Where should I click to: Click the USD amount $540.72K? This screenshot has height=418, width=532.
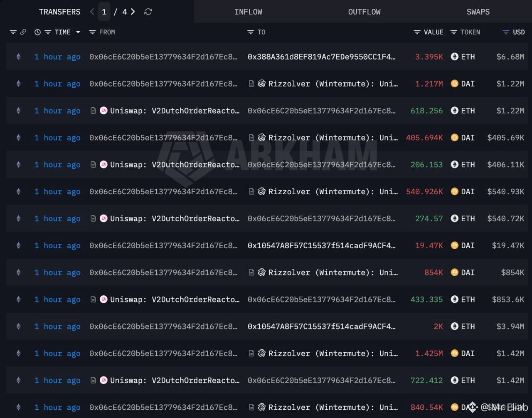click(x=506, y=218)
